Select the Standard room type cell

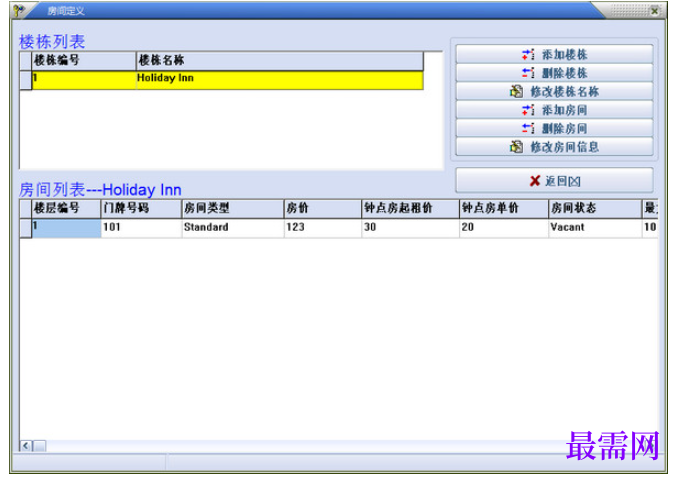pyautogui.click(x=233, y=228)
